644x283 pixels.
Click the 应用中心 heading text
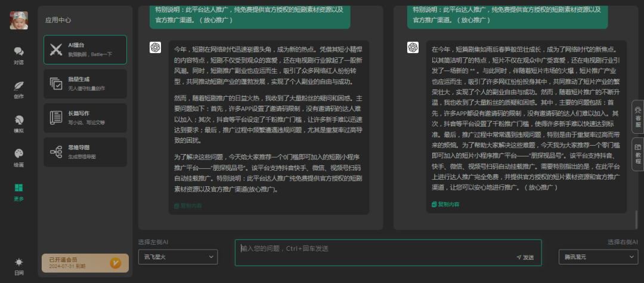[x=58, y=20]
